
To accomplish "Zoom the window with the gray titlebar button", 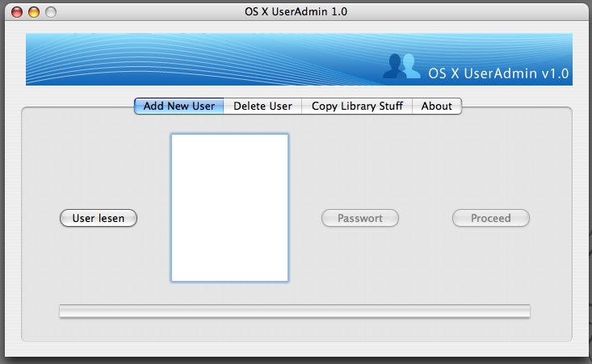I will point(51,12).
